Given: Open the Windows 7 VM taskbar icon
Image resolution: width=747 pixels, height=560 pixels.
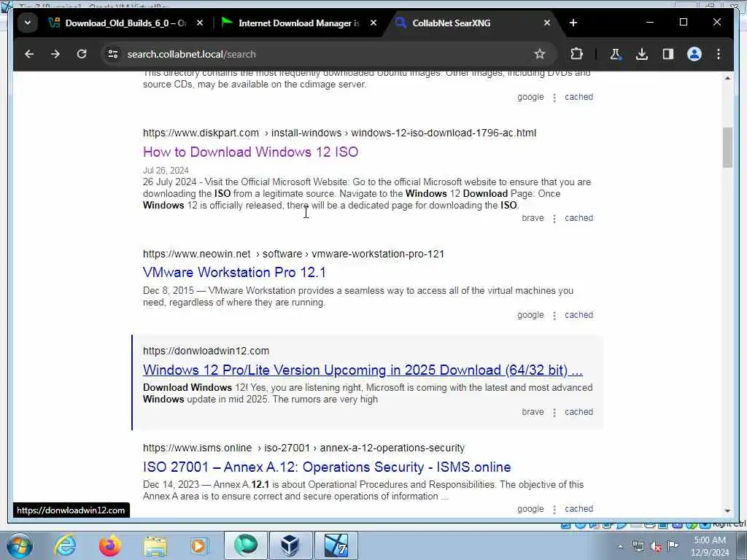Looking at the screenshot, I should [336, 545].
